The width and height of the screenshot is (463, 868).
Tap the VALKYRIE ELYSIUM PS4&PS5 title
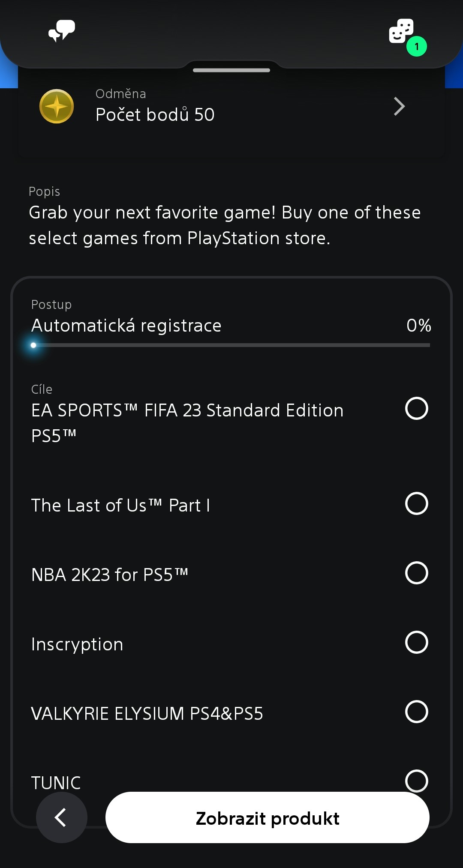(147, 714)
